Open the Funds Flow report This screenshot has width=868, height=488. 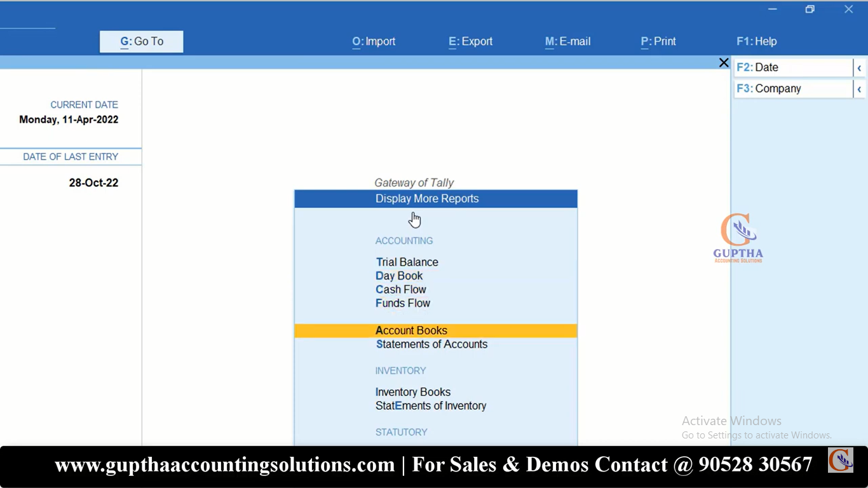pos(403,303)
